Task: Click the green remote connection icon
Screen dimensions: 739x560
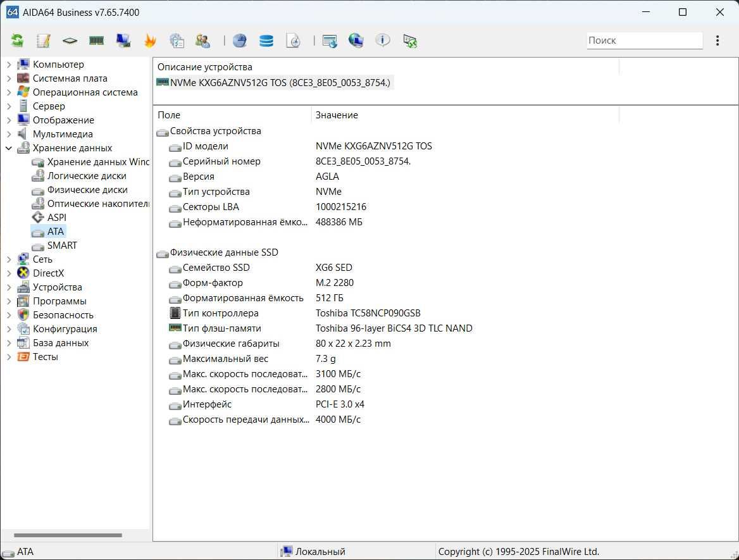Action: 410,41
